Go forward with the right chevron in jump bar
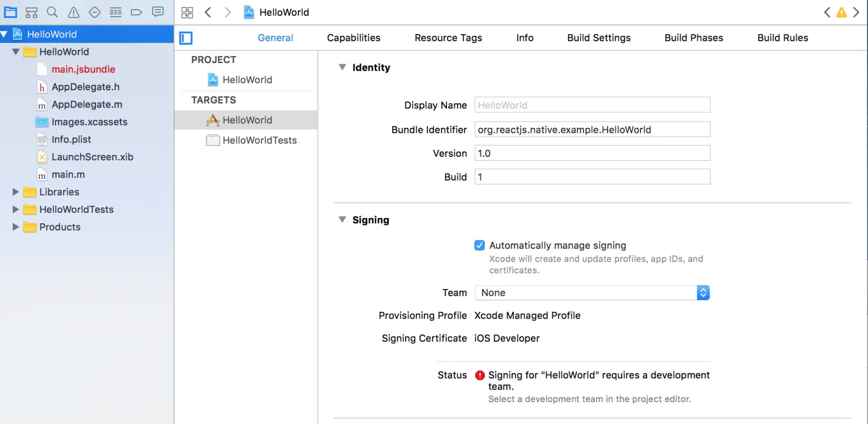 pyautogui.click(x=227, y=12)
